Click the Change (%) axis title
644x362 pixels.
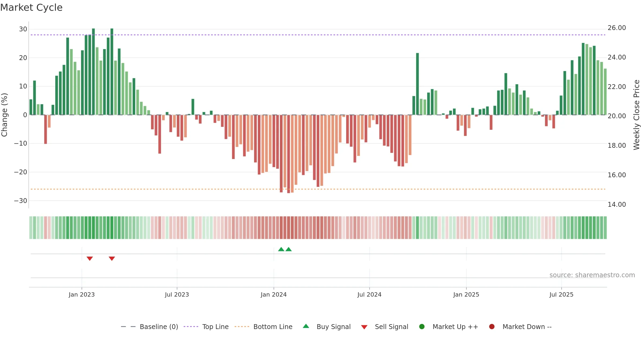(4, 115)
